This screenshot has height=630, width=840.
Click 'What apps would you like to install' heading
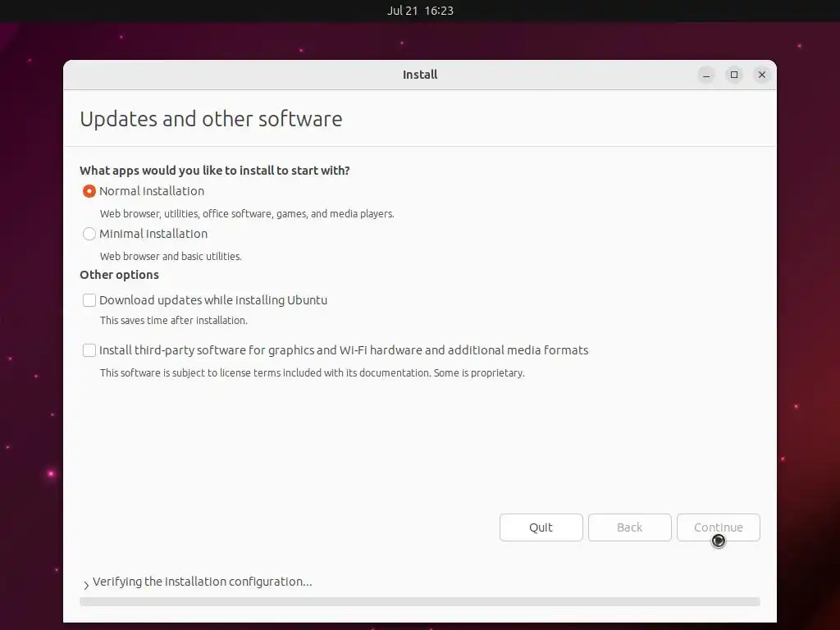[215, 171]
